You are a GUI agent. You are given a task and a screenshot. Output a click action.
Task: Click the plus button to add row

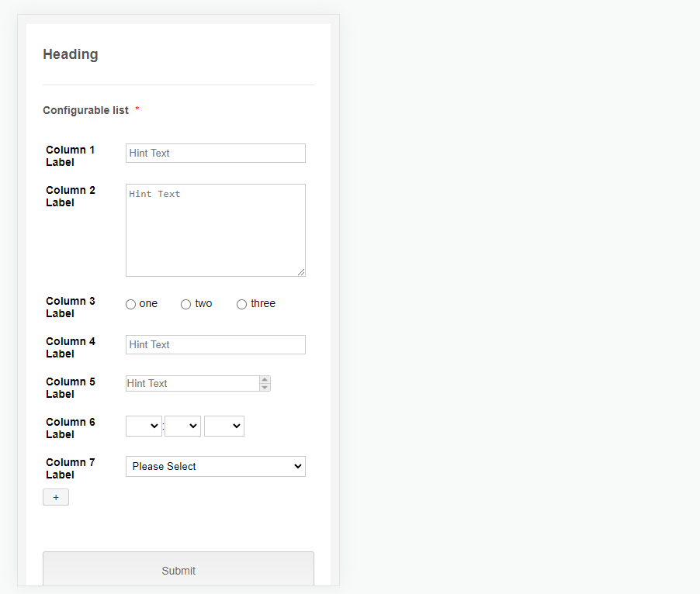click(56, 497)
